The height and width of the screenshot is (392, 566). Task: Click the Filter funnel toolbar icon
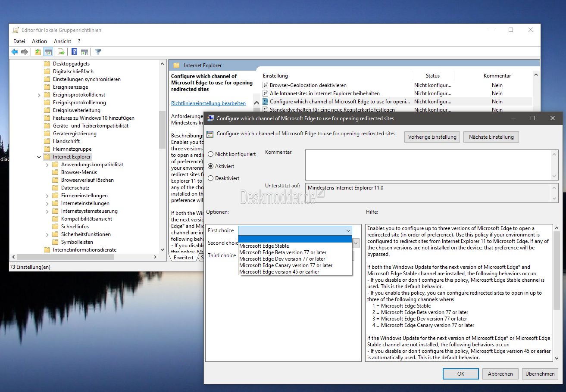(98, 52)
